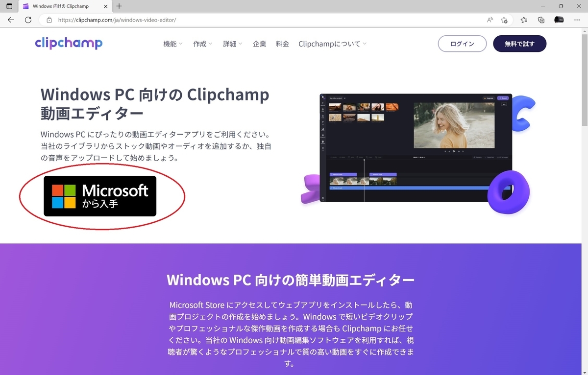Screen dimensions: 588x375
Task: Click the Read aloud icon
Action: coord(490,20)
